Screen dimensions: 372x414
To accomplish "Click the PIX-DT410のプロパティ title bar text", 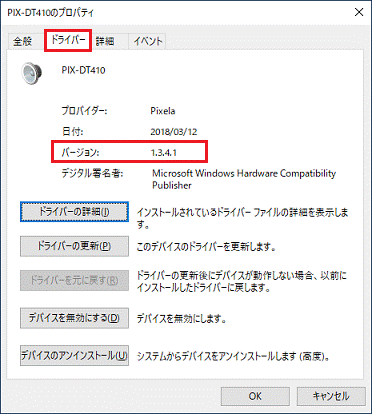I will 51,13.
